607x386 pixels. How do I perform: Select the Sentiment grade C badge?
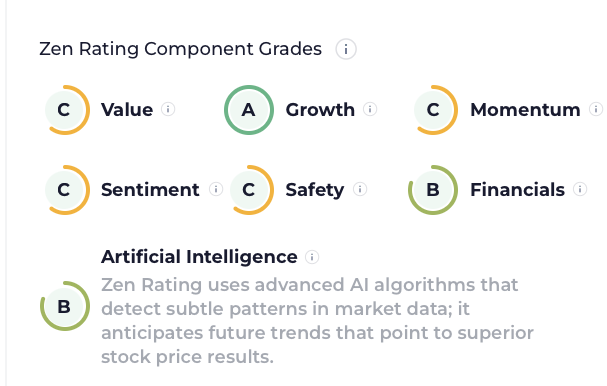click(x=65, y=190)
